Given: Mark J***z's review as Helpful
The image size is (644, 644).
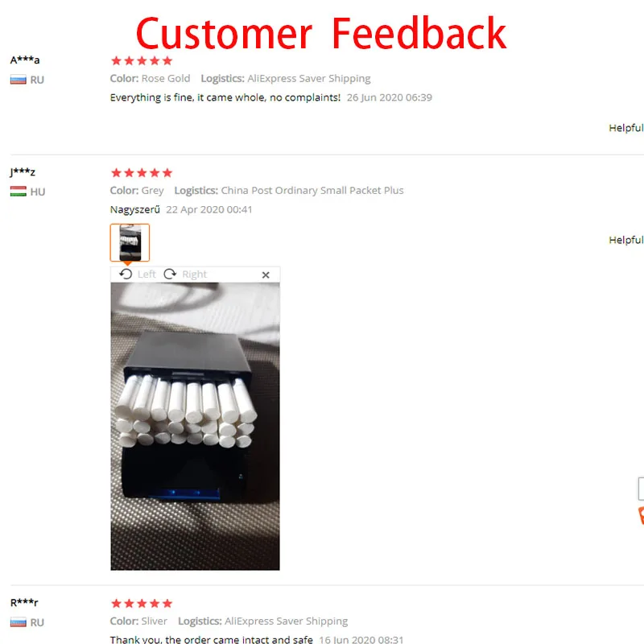Looking at the screenshot, I should [x=626, y=240].
